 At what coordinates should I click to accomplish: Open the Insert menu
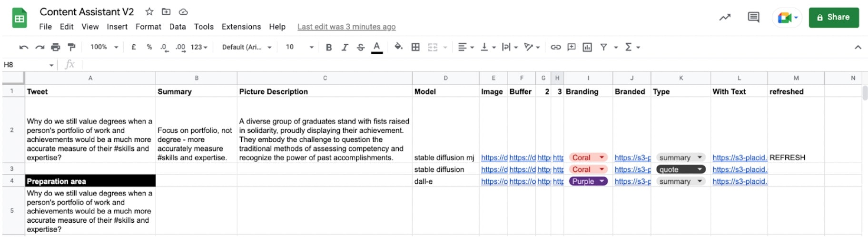(117, 27)
